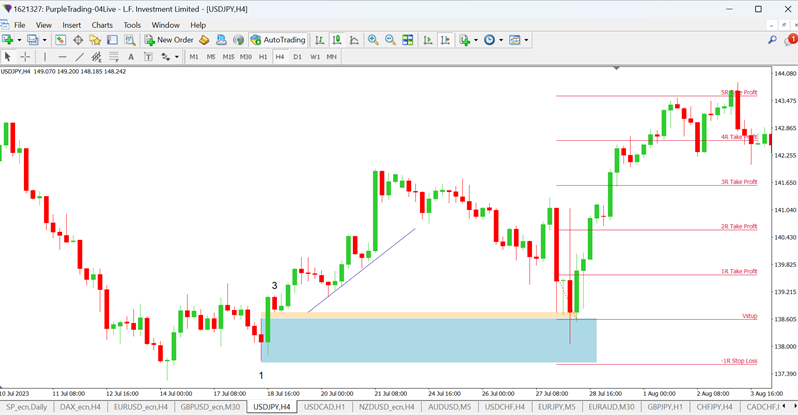Image resolution: width=798 pixels, height=415 pixels.
Task: Open the Window menu
Action: (165, 25)
